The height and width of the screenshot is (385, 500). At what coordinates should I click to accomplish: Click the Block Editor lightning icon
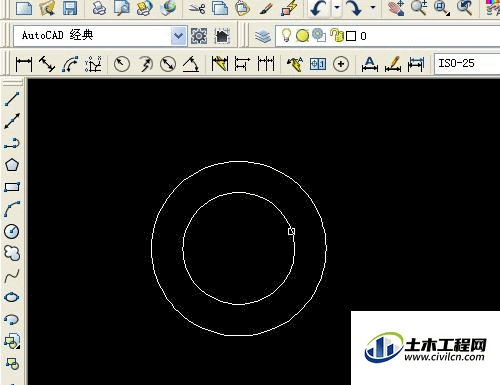(289, 7)
